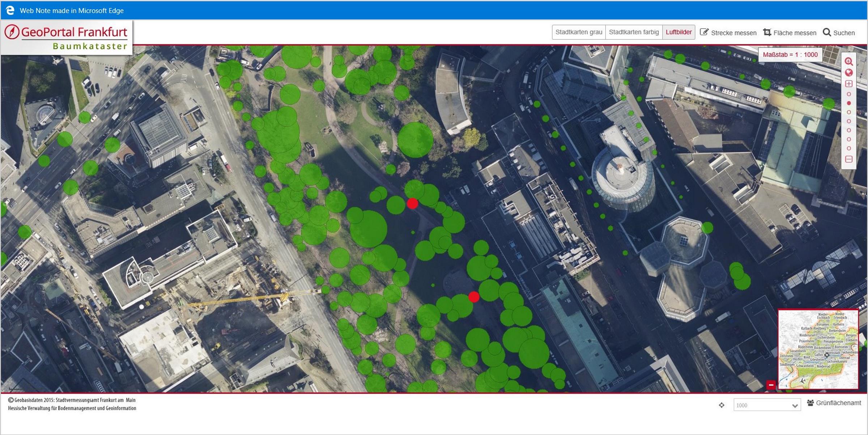Click the globe full-extent icon
Screen dimensions: 868x435
849,73
